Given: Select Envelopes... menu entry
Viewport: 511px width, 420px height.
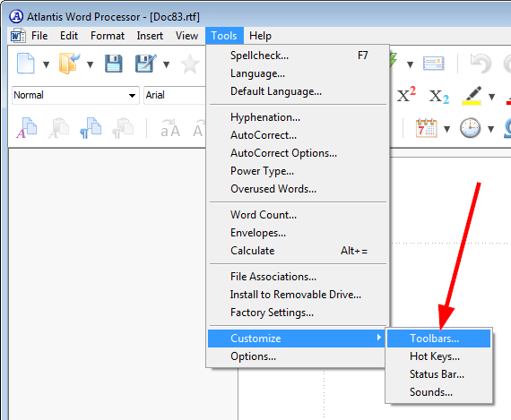Looking at the screenshot, I should click(298, 233).
